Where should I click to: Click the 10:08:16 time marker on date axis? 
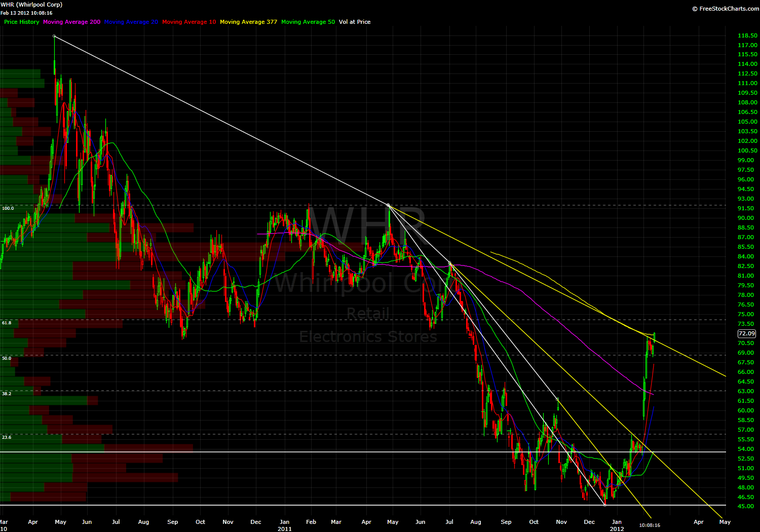coord(650,525)
